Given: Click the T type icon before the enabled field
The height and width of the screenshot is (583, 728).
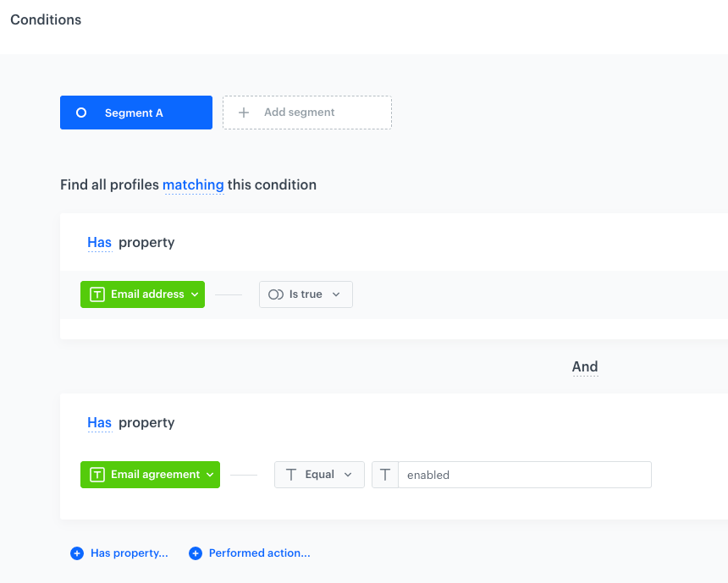Looking at the screenshot, I should [385, 475].
